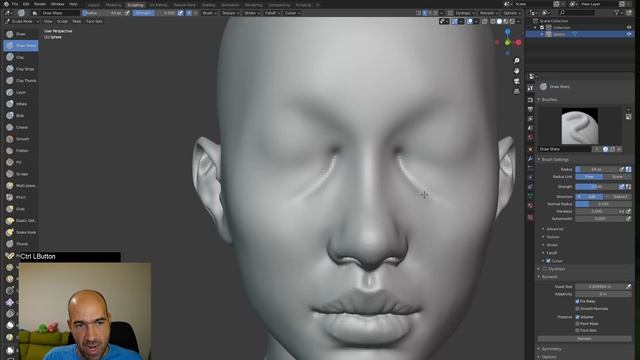Open the Sculpt Mode dropdown
The width and height of the screenshot is (640, 360).
21,21
